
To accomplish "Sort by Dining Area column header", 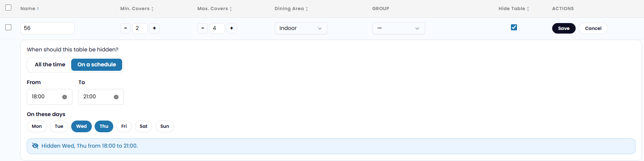I will pos(291,8).
